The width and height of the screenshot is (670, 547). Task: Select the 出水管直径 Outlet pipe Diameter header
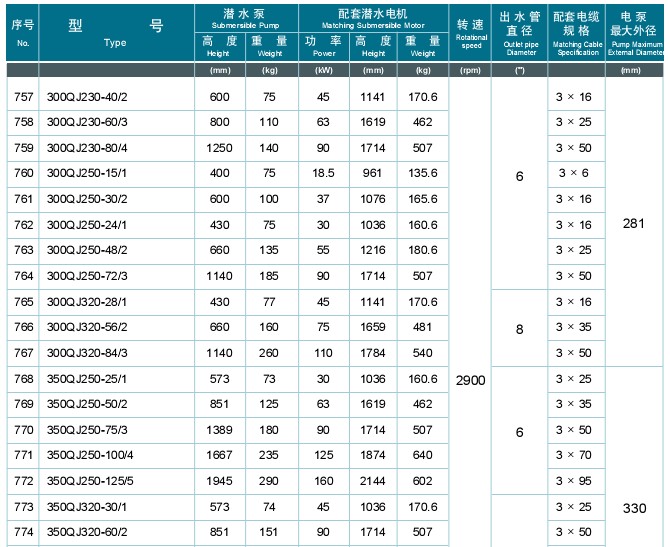tap(520, 32)
